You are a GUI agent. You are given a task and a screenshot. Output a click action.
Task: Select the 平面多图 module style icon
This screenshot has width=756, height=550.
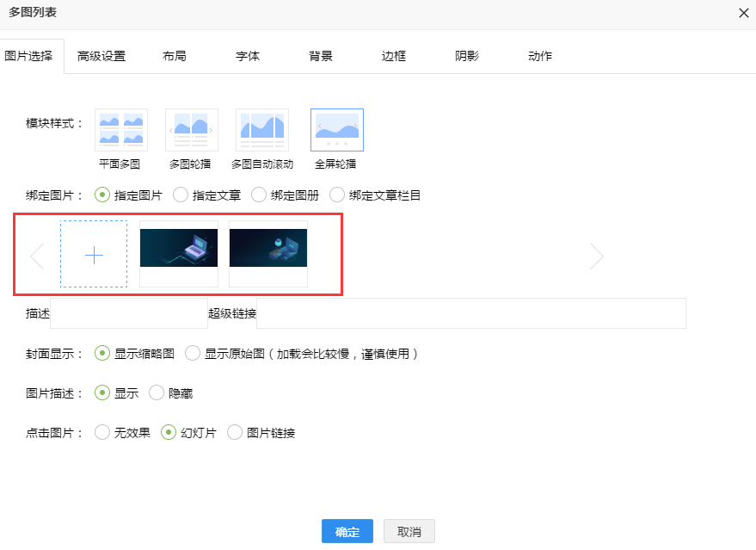121,130
